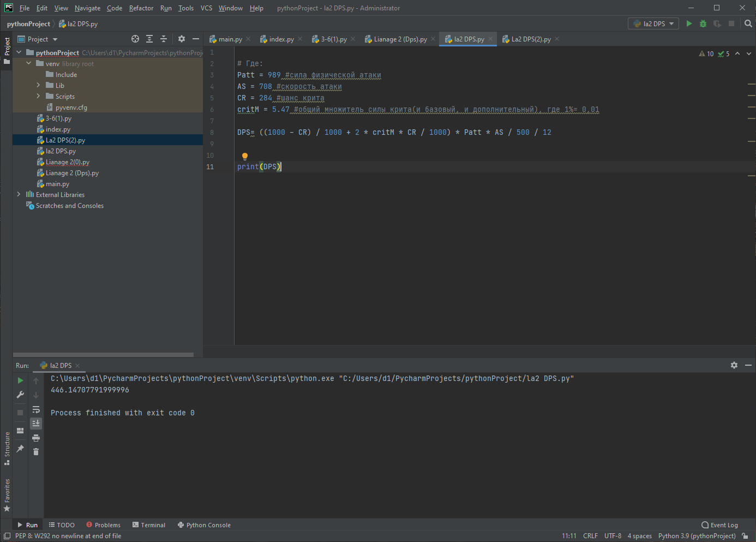Image resolution: width=756 pixels, height=542 pixels.
Task: Open Project panel settings gear
Action: click(182, 39)
